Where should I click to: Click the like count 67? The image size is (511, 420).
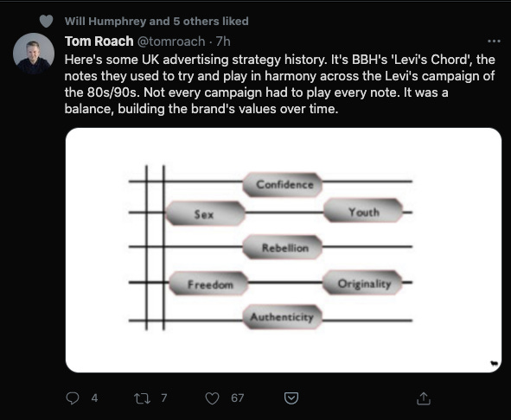click(x=237, y=398)
